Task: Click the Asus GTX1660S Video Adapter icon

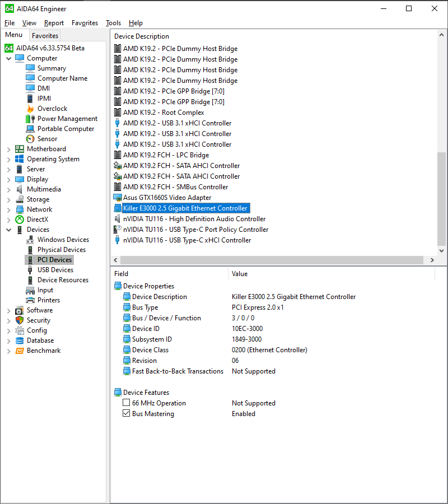Action: [x=118, y=198]
